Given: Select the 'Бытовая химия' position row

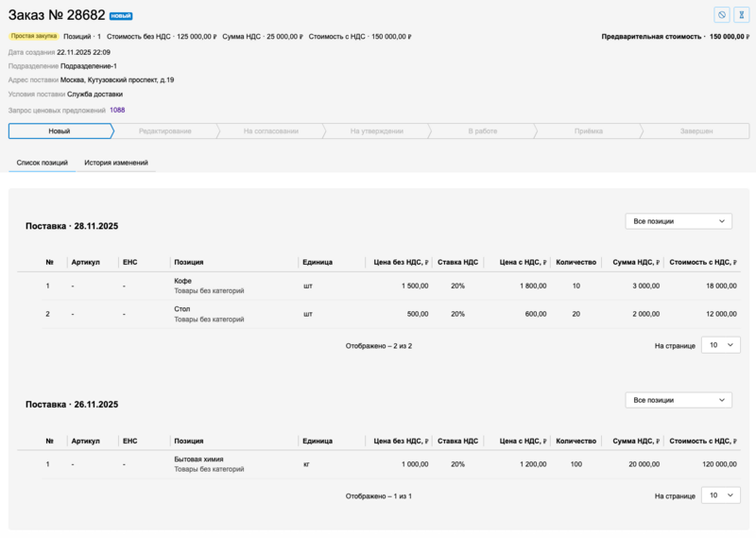Looking at the screenshot, I should click(198, 460).
